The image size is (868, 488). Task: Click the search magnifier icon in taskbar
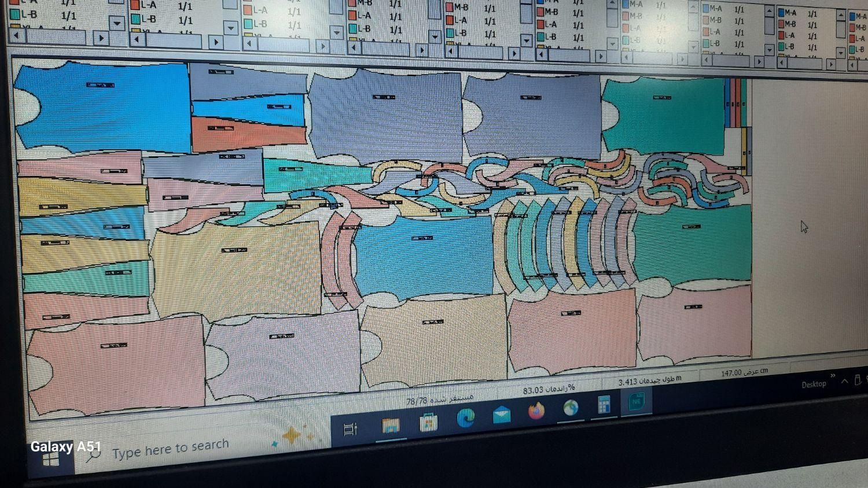tap(93, 455)
